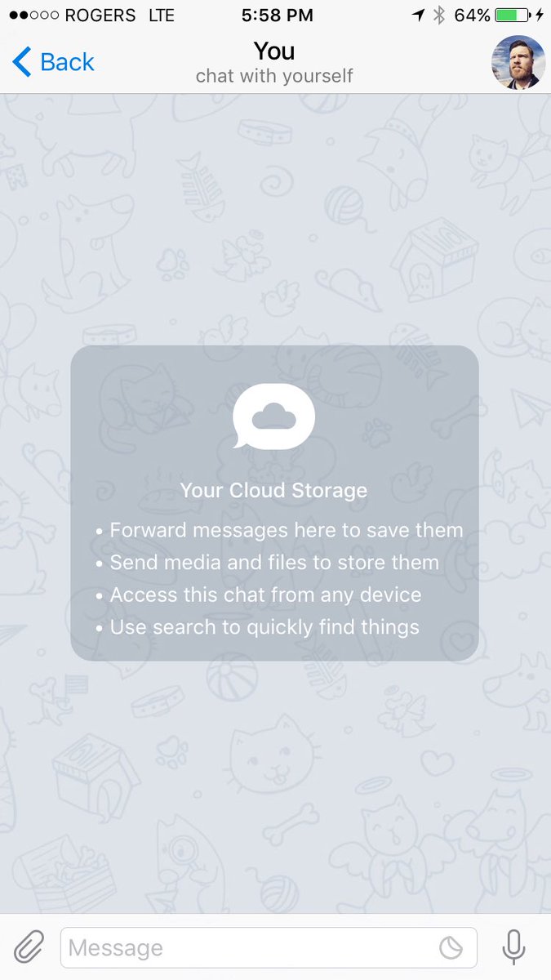Tap the blue back chevron arrow

(22, 62)
